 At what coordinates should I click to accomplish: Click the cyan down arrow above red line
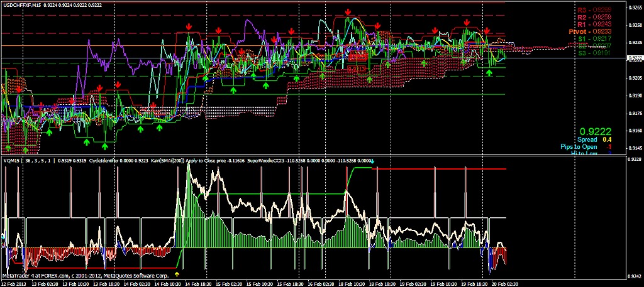click(372, 161)
